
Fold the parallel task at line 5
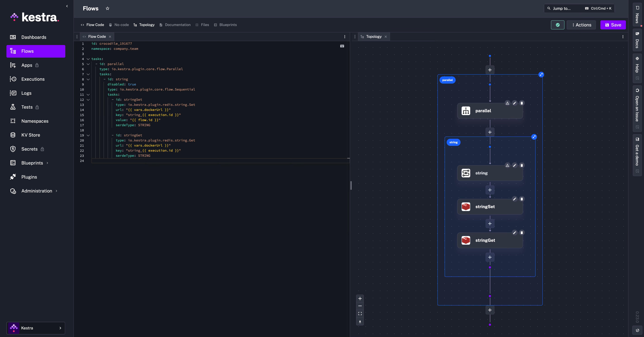tap(88, 64)
